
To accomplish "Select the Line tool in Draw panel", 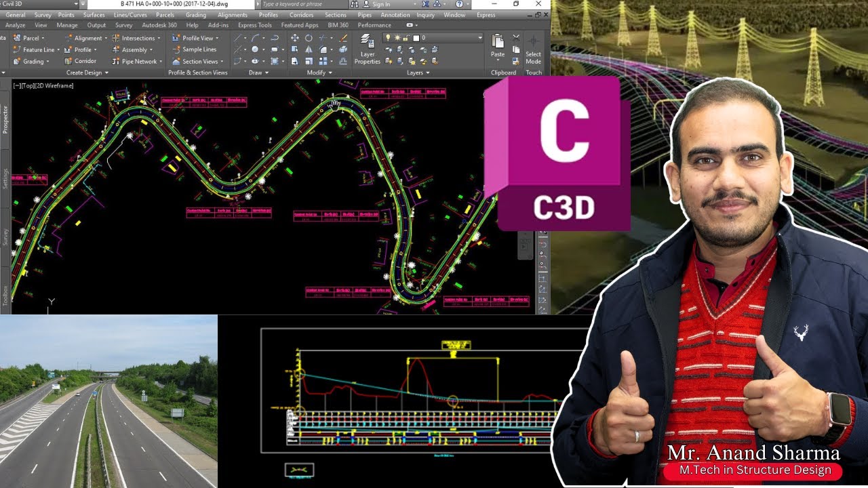I will [x=239, y=39].
